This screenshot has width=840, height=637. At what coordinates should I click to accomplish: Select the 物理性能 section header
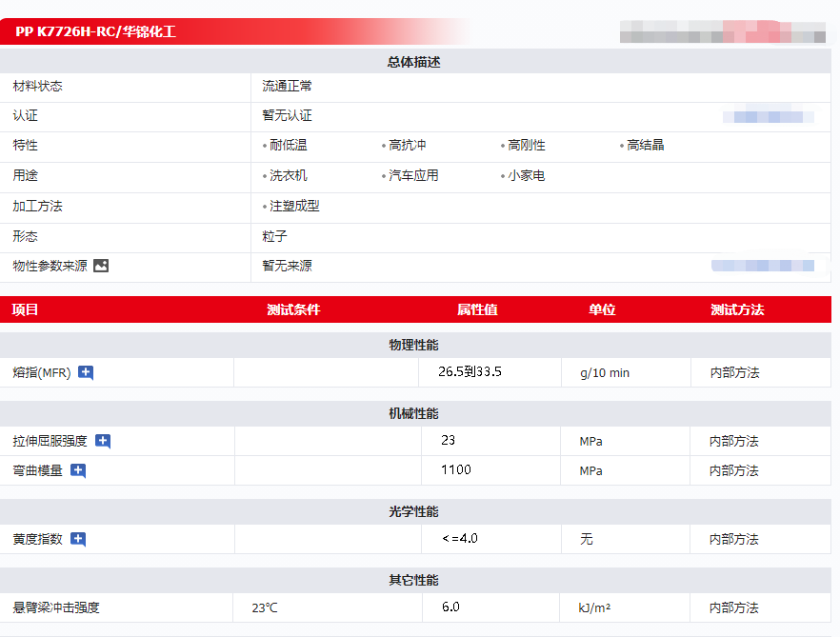(x=413, y=345)
